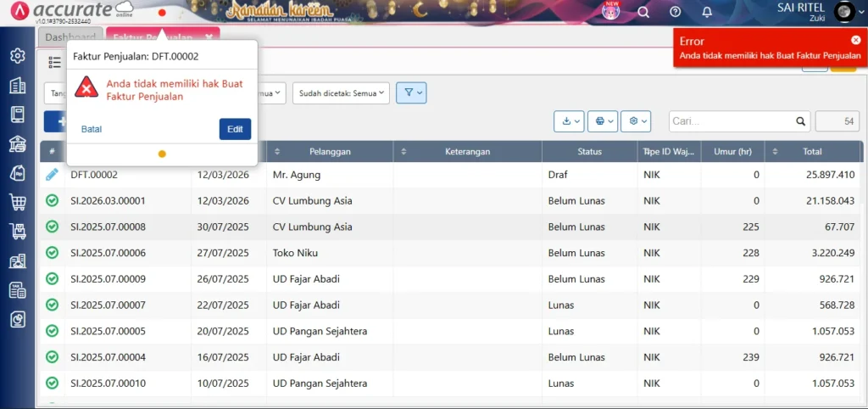Click green check icon of SI.2025.07.00006
The image size is (868, 409).
click(52, 253)
